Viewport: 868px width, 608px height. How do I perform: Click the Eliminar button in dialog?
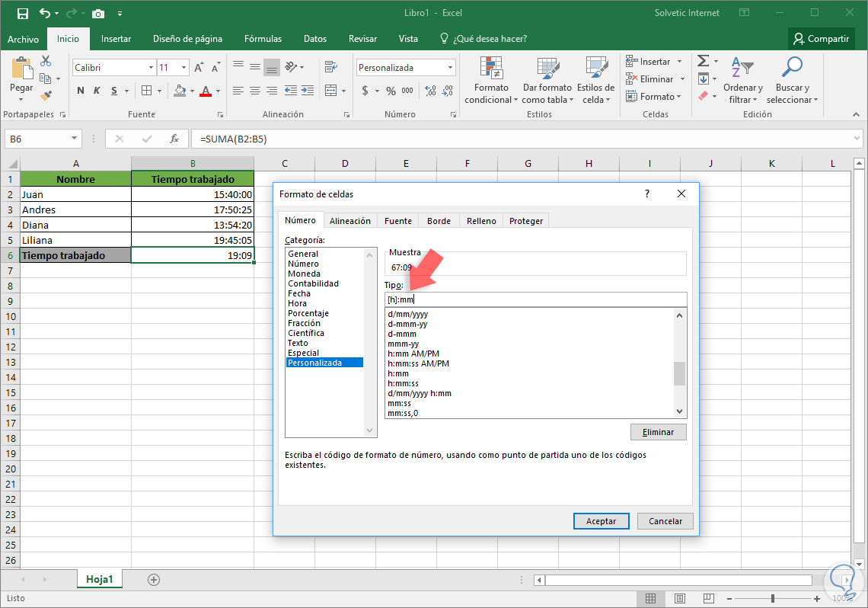coord(658,432)
